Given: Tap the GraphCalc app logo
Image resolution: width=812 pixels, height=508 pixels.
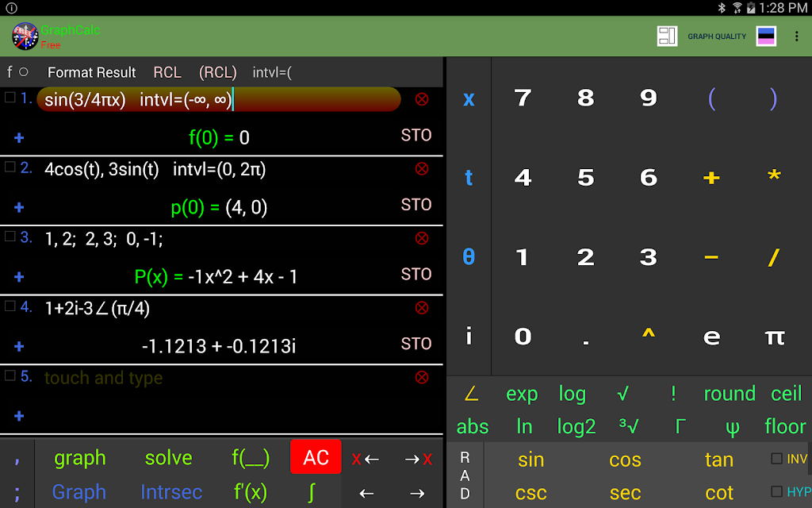Looking at the screenshot, I should [25, 37].
